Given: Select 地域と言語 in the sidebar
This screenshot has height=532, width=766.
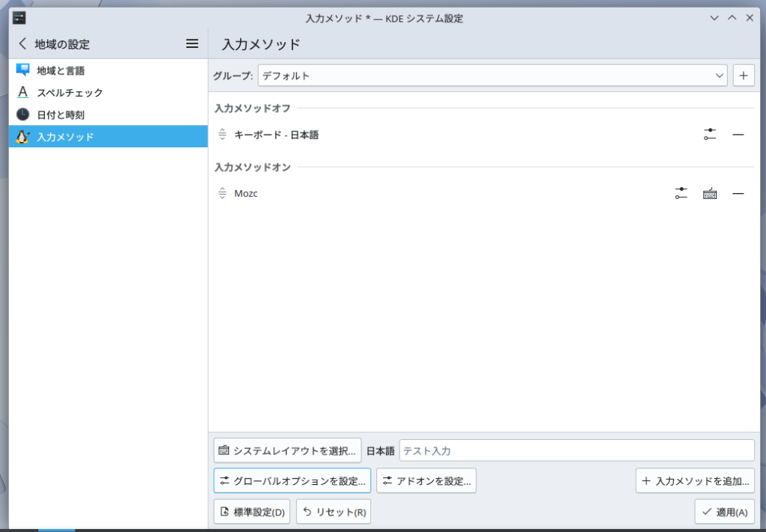Looking at the screenshot, I should 61,71.
